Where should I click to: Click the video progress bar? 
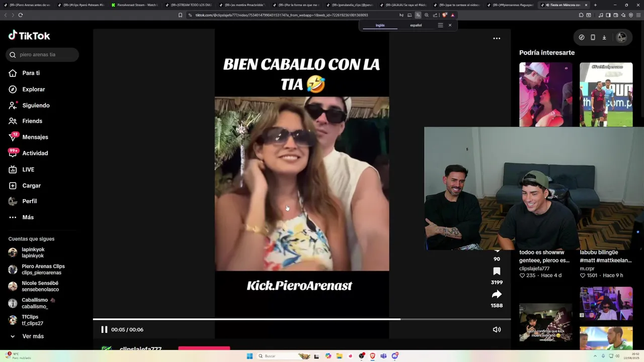click(302, 319)
